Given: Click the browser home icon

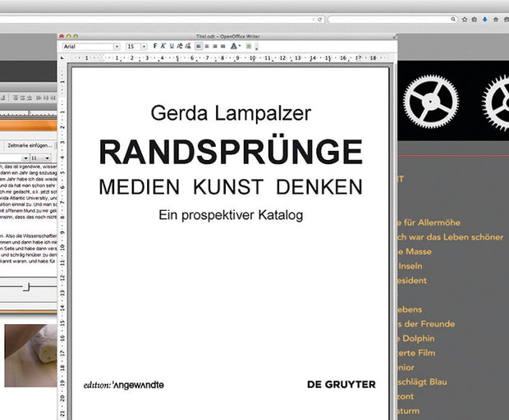Looking at the screenshot, I should (496, 20).
